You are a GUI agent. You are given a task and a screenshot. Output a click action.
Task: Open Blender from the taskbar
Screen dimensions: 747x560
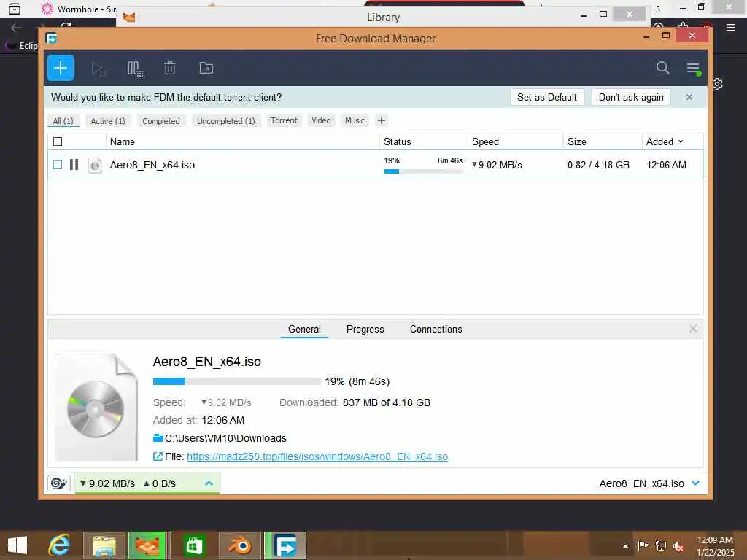[x=239, y=545]
